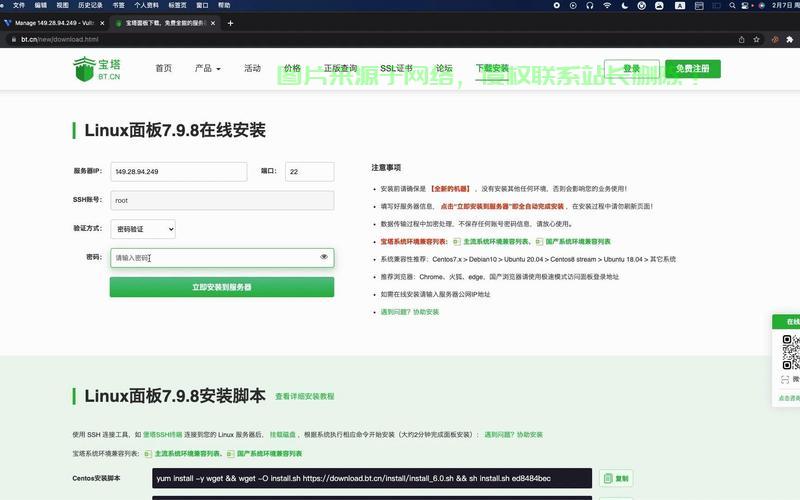Click 立即安装到服务器 button
The image size is (800, 500).
pyautogui.click(x=222, y=287)
